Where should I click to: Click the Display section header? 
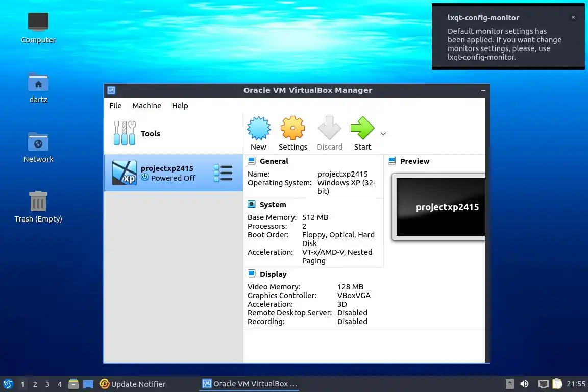click(x=273, y=274)
